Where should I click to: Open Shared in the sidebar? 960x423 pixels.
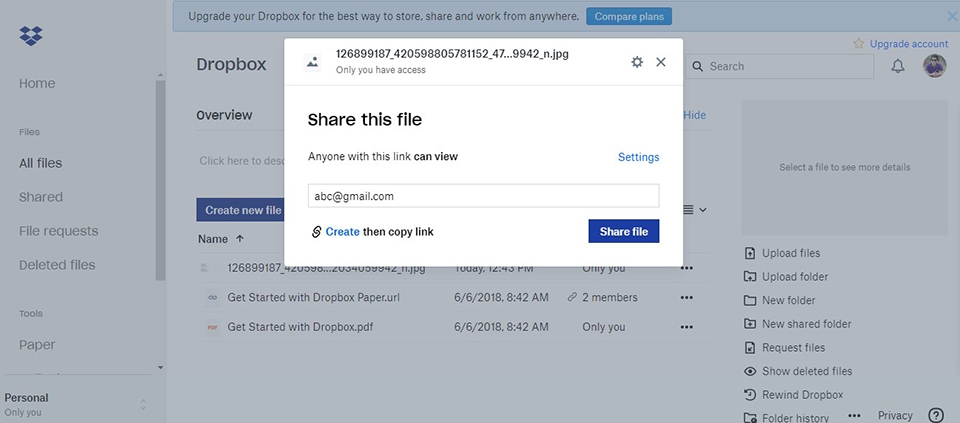tap(40, 197)
